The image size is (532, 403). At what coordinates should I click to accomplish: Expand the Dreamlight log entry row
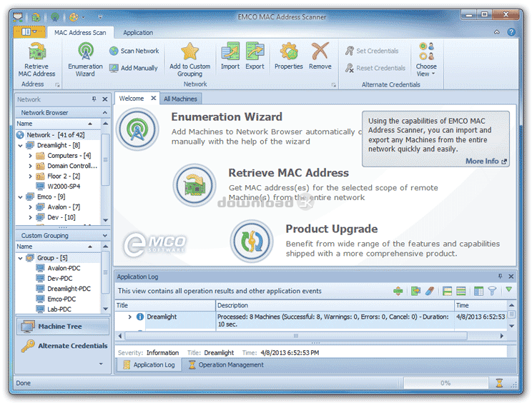[129, 317]
